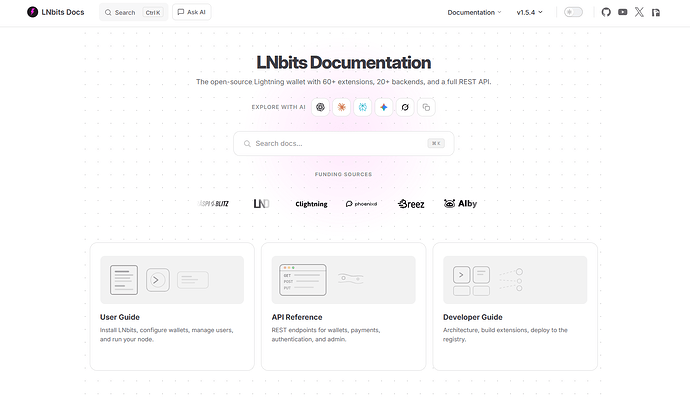Open the Ask AI button
Viewport: 690px width, 397px height.
click(x=191, y=12)
